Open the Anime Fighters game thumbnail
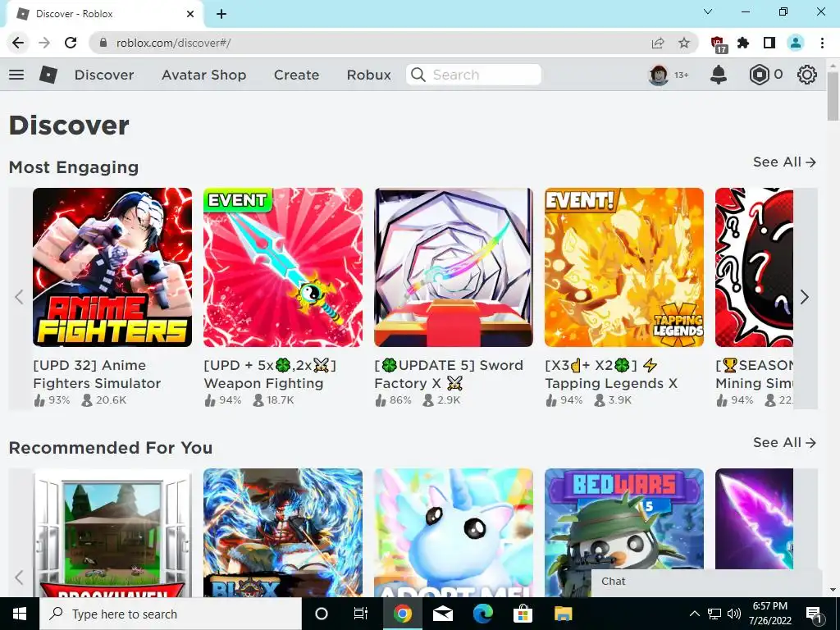This screenshot has height=630, width=840. coord(112,267)
